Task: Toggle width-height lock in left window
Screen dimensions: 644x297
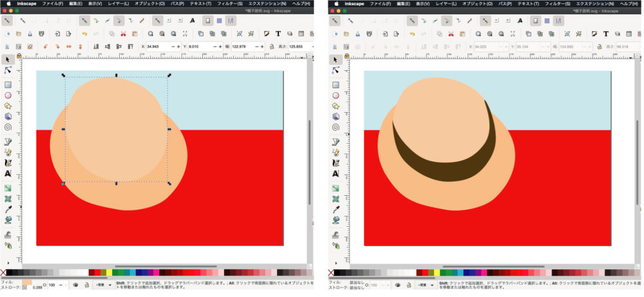Action: (x=272, y=46)
